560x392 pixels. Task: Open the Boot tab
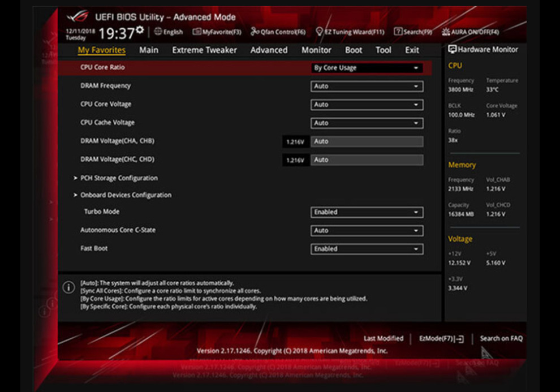coord(354,50)
